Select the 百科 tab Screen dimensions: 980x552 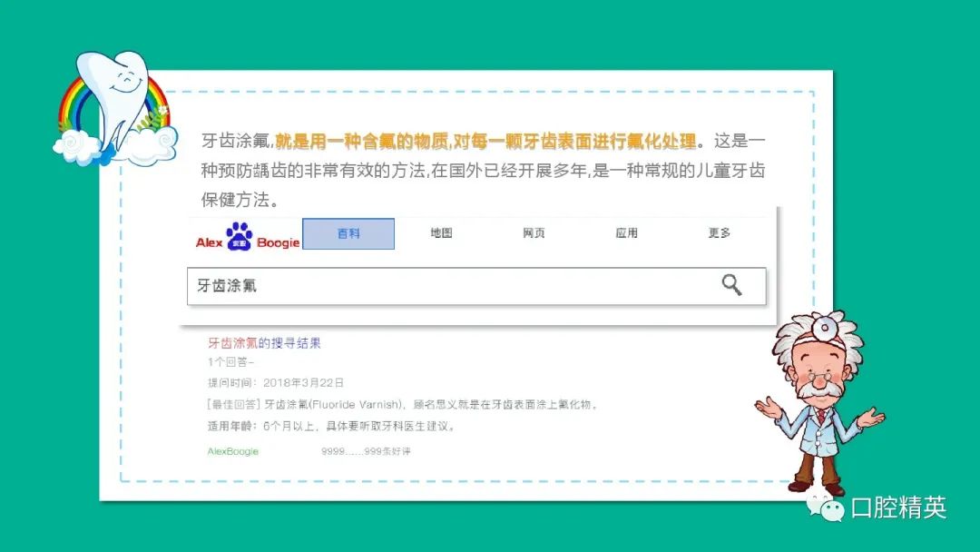348,234
